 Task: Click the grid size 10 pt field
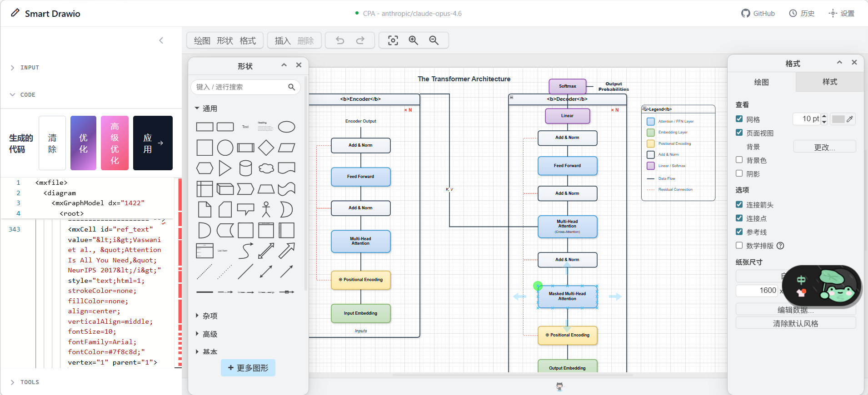tap(807, 119)
